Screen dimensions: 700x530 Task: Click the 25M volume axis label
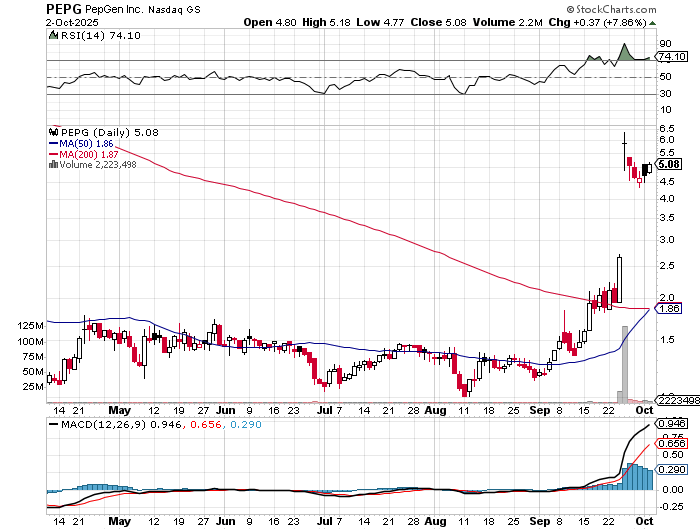coord(33,386)
